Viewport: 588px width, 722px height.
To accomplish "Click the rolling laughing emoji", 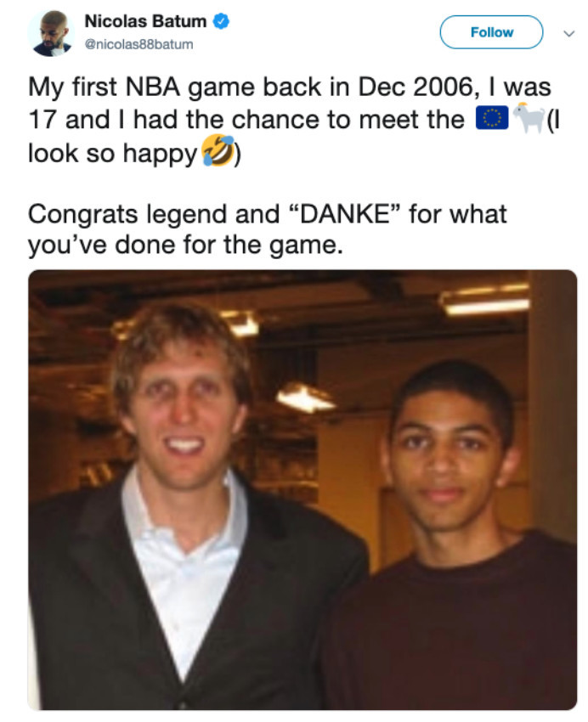I will [x=218, y=150].
